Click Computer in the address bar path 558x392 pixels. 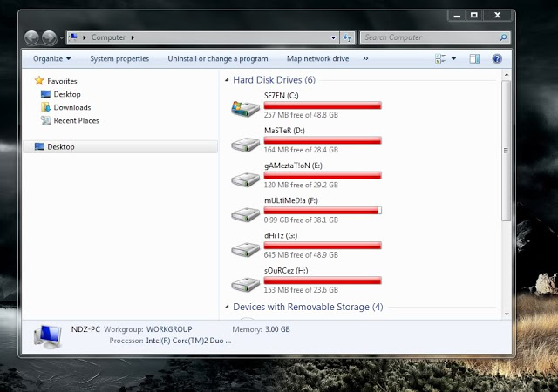tap(108, 37)
